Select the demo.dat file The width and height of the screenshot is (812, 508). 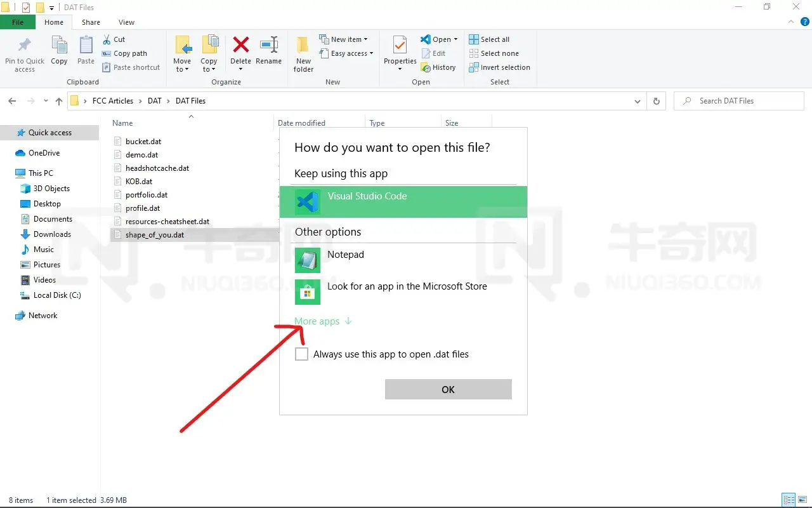141,155
